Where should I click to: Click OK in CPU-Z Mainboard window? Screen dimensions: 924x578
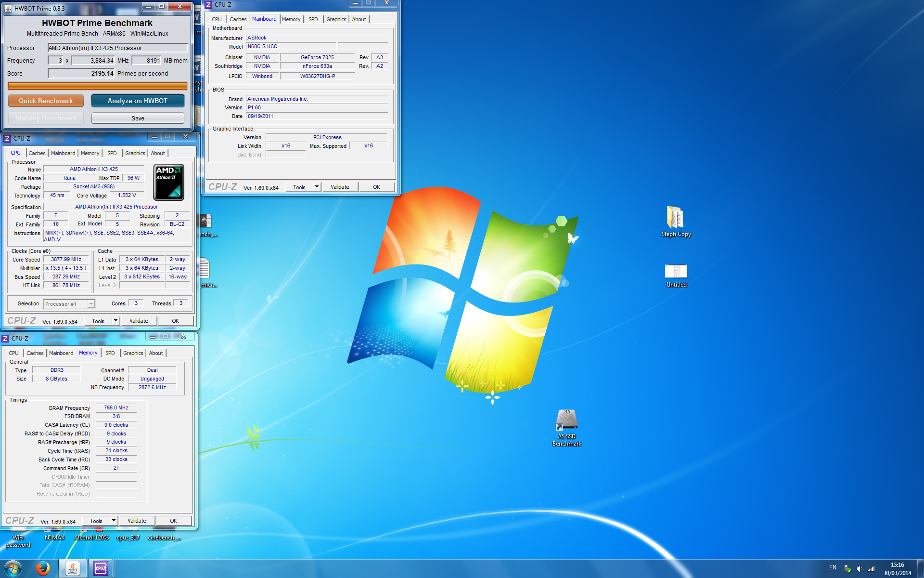pyautogui.click(x=376, y=187)
